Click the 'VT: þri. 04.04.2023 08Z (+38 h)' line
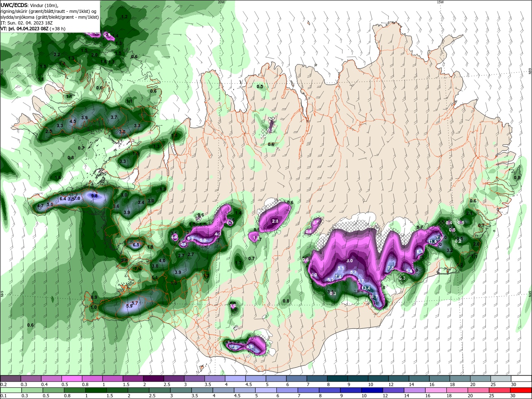Image resolution: width=532 pixels, height=399 pixels. [33, 29]
